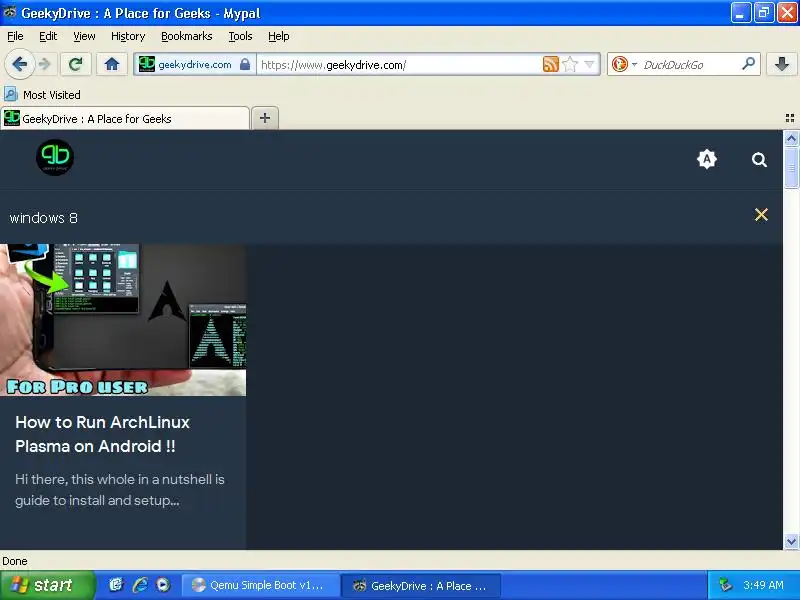Open 'How to Run ArchLinux Plasma on Android' link
The height and width of the screenshot is (600, 800).
coord(103,434)
